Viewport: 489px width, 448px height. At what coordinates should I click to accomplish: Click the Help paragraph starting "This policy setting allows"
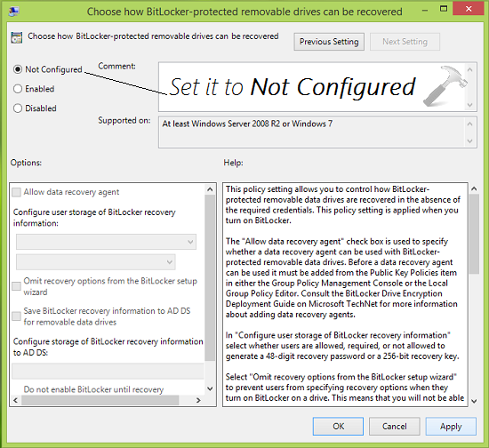(x=342, y=204)
